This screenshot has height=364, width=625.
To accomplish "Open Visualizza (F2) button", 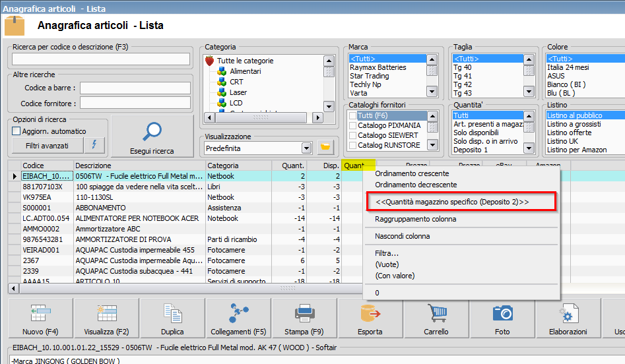I will pos(106,318).
